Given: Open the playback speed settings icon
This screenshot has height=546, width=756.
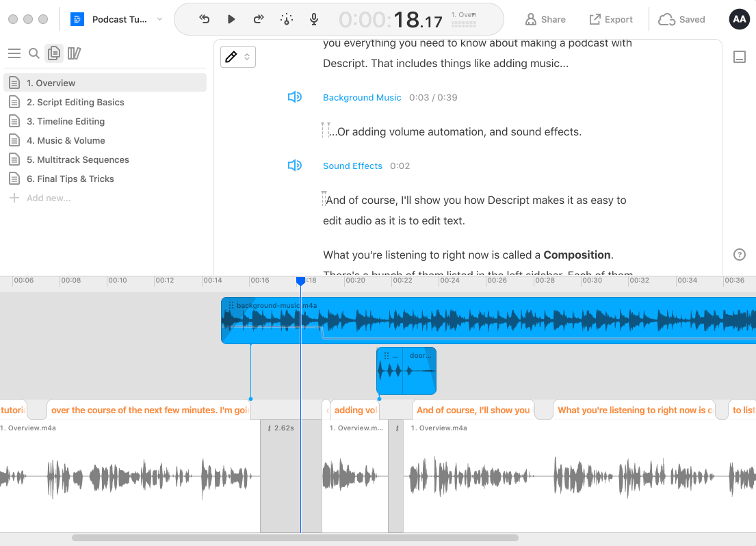Looking at the screenshot, I should (x=287, y=19).
